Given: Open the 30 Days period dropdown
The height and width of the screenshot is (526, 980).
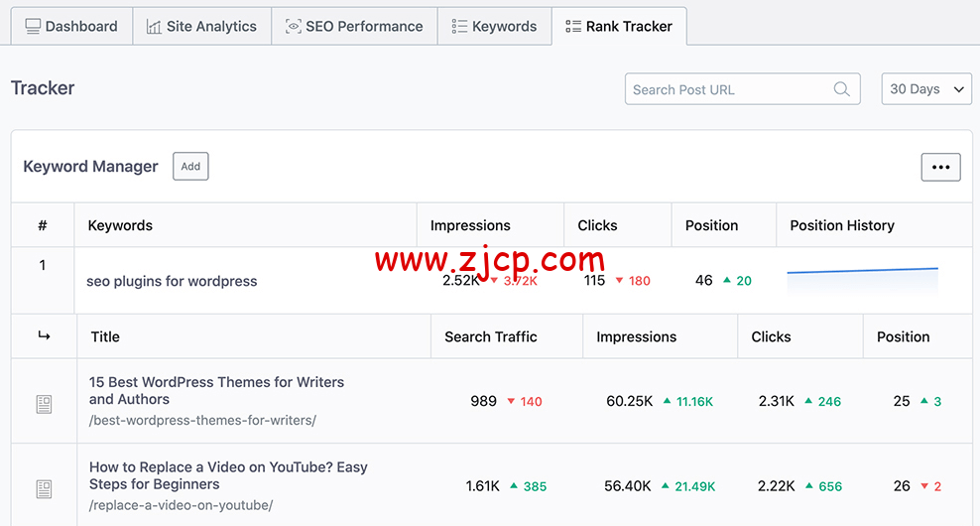Looking at the screenshot, I should (x=926, y=89).
